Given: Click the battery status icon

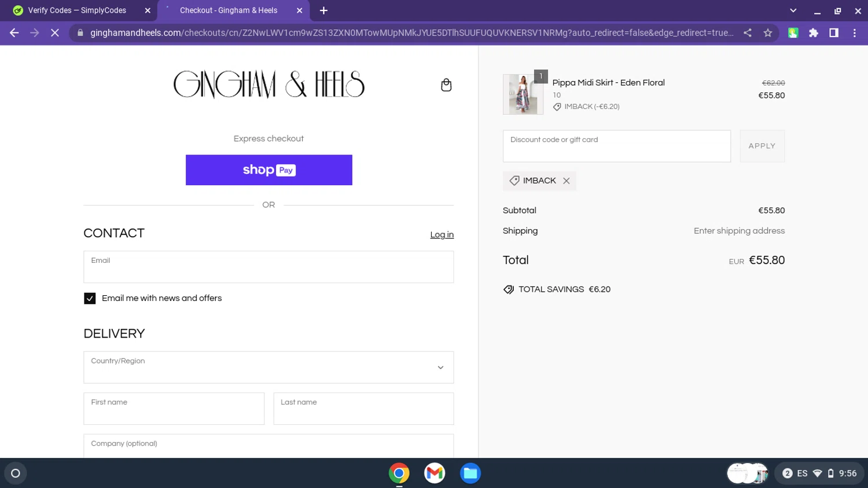Looking at the screenshot, I should (x=831, y=474).
